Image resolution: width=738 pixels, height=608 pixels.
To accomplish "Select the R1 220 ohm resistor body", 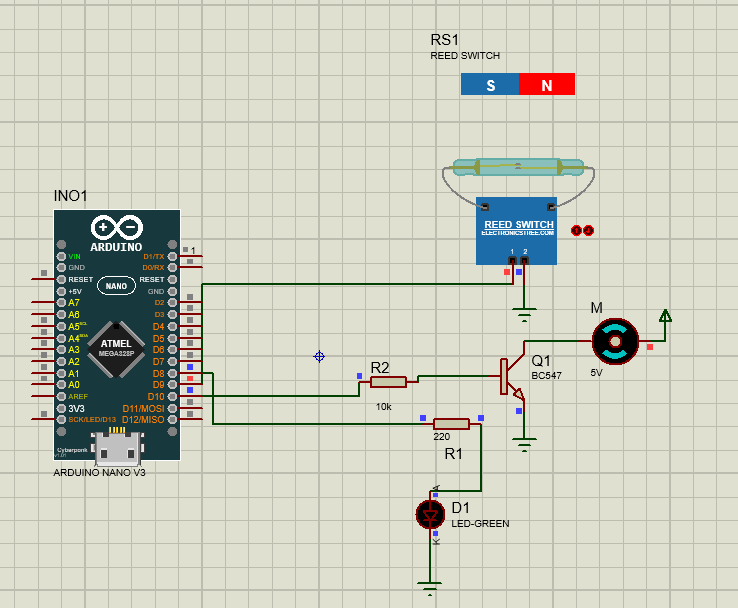I will pyautogui.click(x=451, y=424).
